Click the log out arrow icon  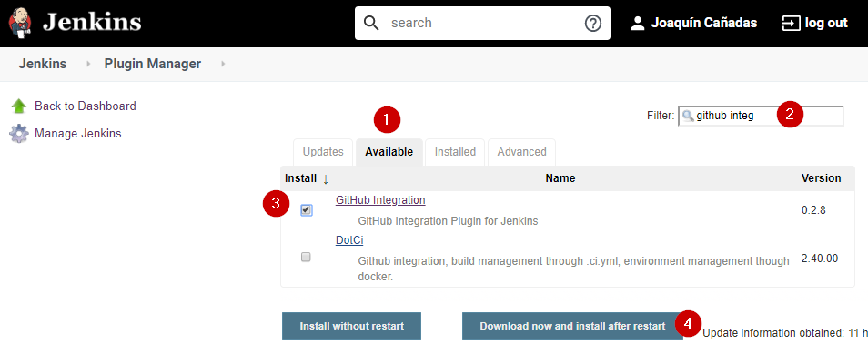[x=791, y=24]
